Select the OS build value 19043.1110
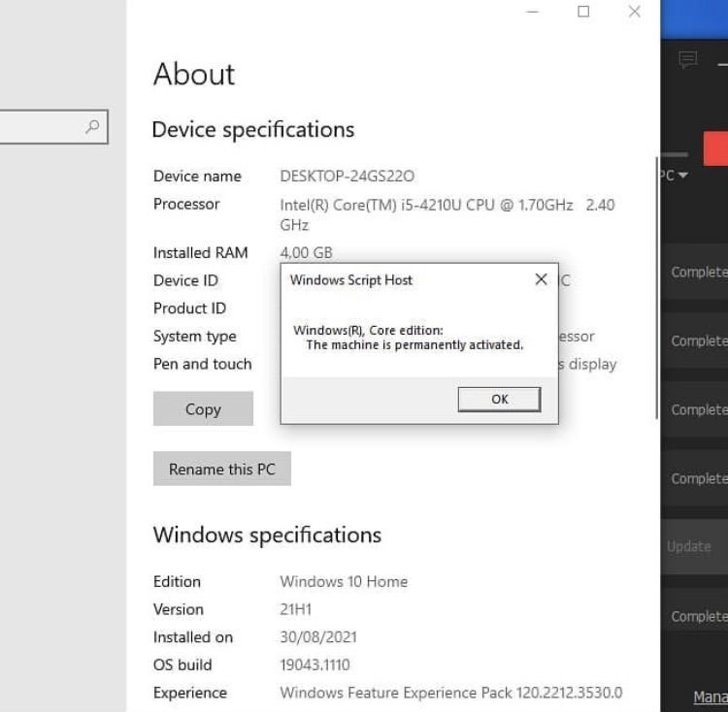The image size is (728, 712). coord(314,665)
